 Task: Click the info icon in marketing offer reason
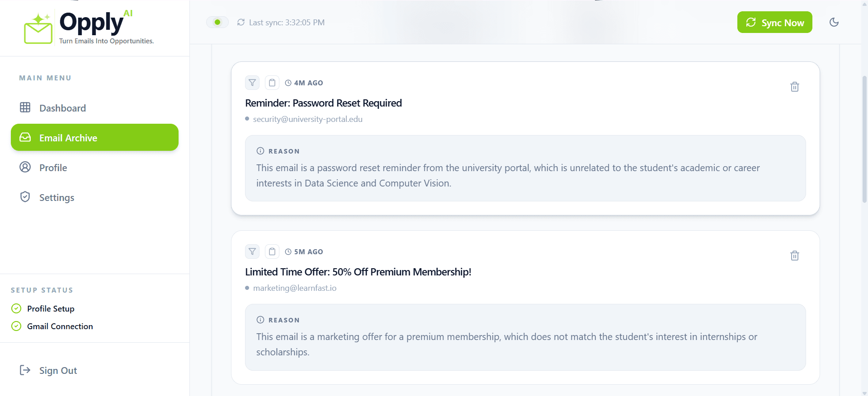(x=260, y=320)
